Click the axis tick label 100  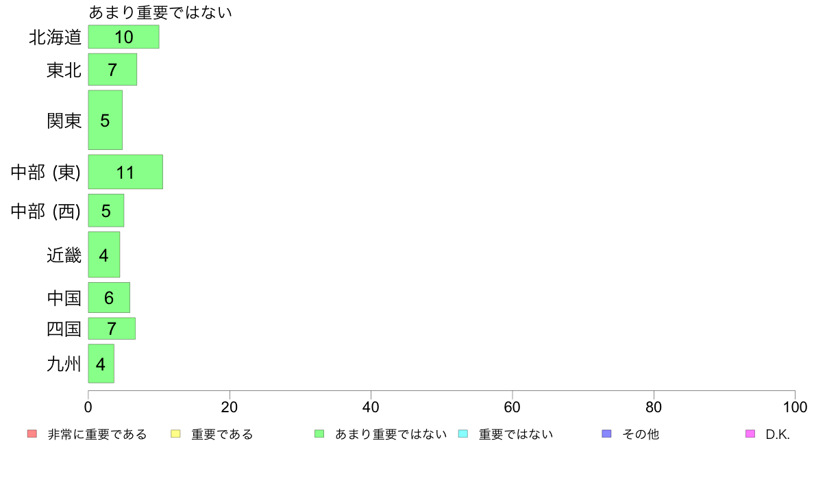(x=795, y=407)
